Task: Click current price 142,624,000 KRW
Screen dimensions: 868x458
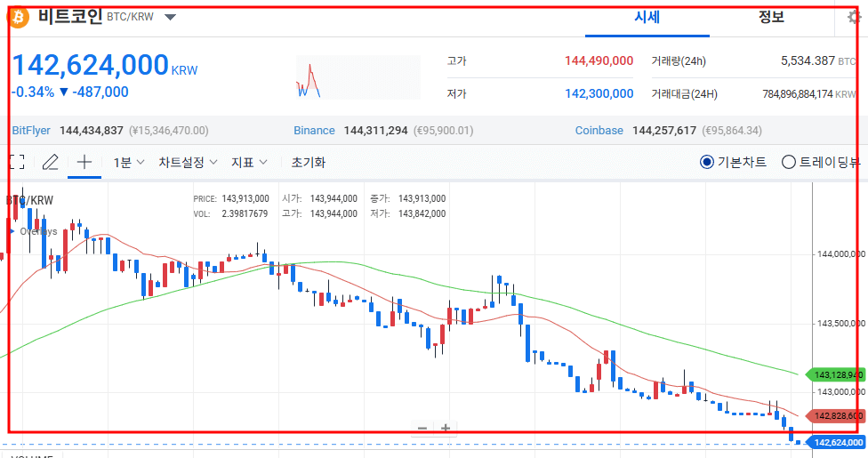Action: click(105, 65)
